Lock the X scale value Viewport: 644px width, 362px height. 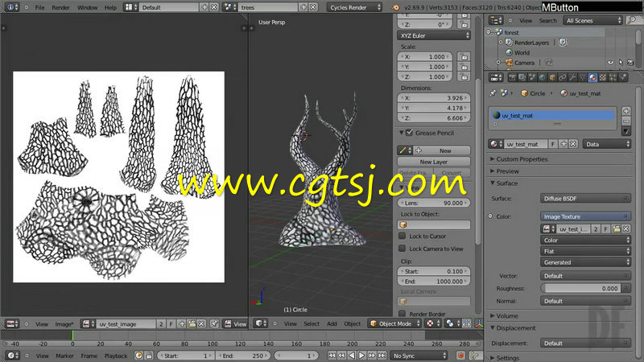pos(464,56)
